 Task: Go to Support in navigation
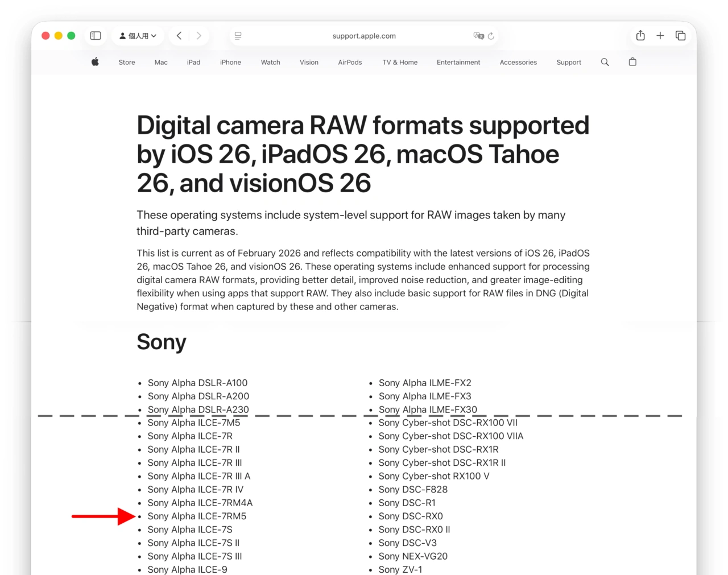click(569, 63)
